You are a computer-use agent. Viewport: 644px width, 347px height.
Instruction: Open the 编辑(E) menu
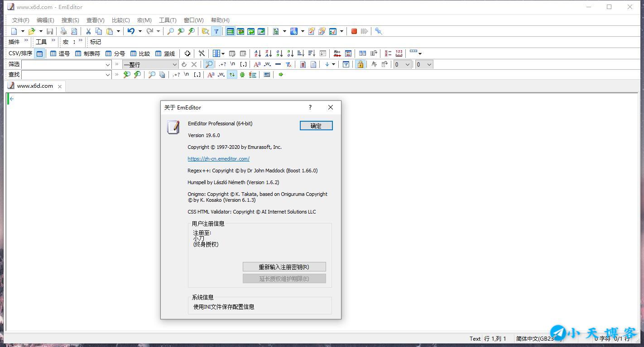[45, 20]
